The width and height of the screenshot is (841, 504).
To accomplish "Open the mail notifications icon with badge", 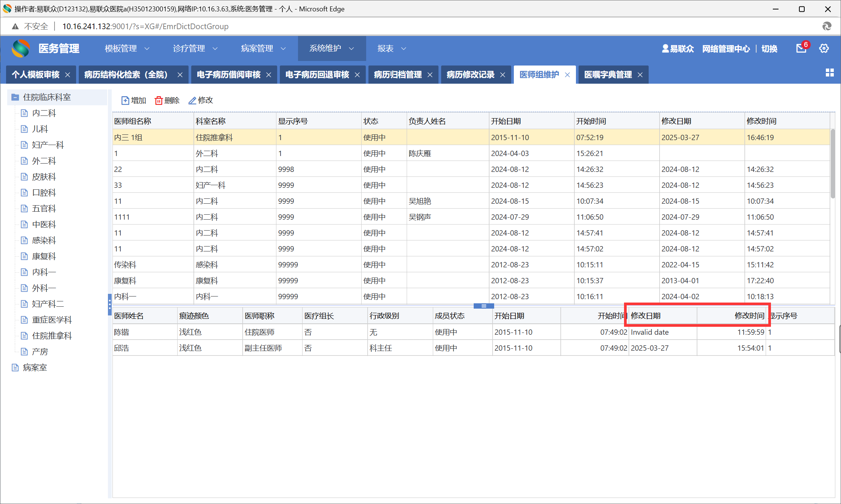I will coord(801,48).
